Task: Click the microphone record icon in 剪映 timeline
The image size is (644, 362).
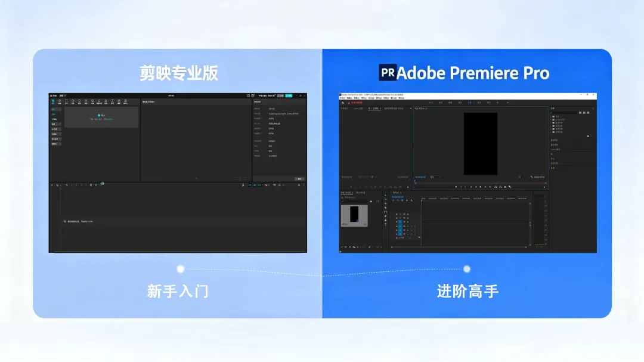Action: [x=243, y=185]
